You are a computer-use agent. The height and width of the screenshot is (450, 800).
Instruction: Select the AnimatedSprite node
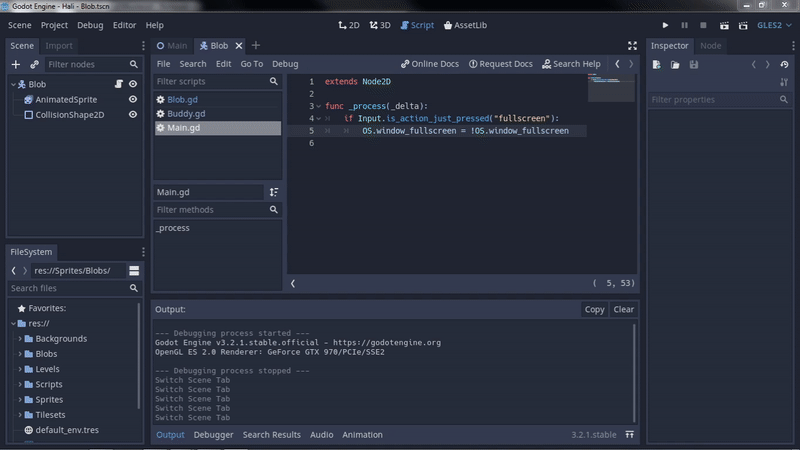pos(66,99)
